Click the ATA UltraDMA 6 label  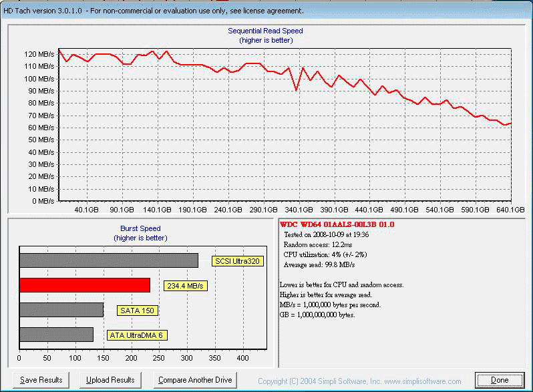click(137, 335)
